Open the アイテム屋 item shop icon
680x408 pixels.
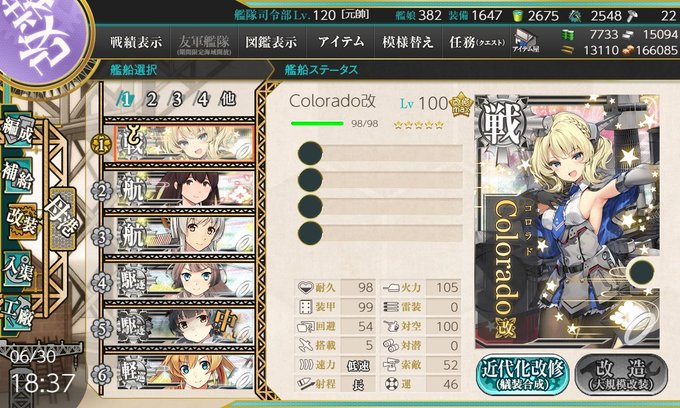point(525,42)
